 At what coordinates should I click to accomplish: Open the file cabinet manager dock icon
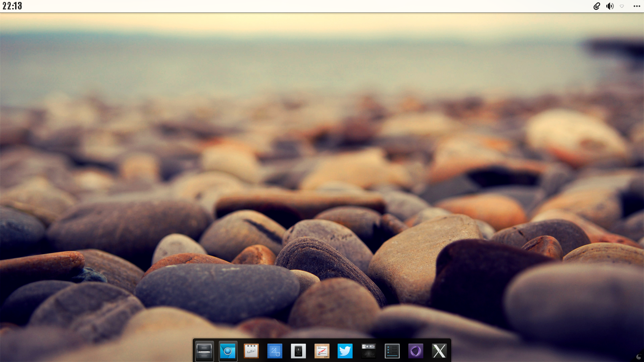[x=205, y=351]
